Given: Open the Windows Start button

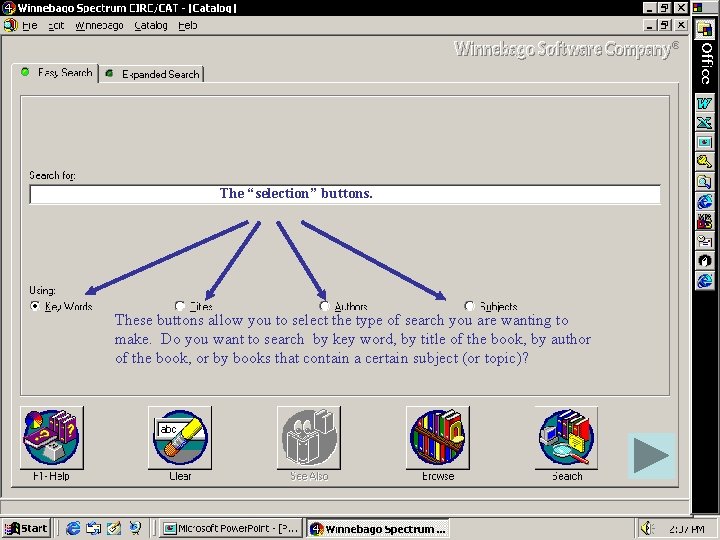Looking at the screenshot, I should coord(26,529).
